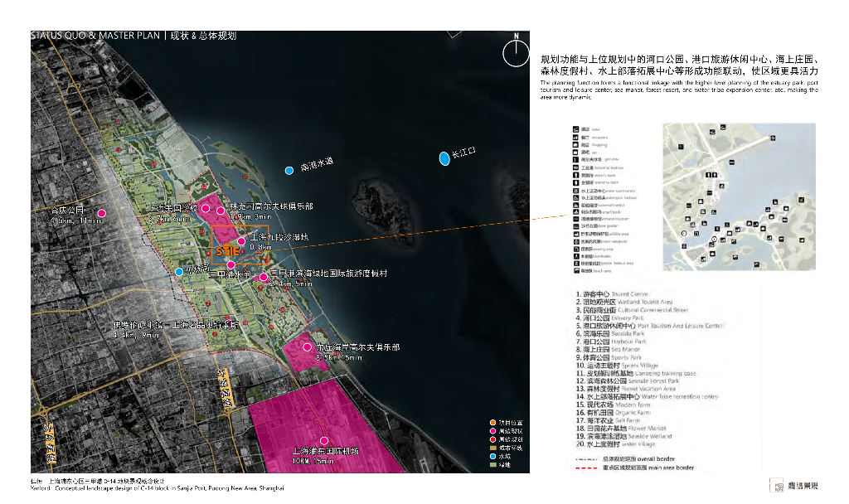The width and height of the screenshot is (849, 504).
Task: Click the industrial harbour legend icon
Action: 575,167
